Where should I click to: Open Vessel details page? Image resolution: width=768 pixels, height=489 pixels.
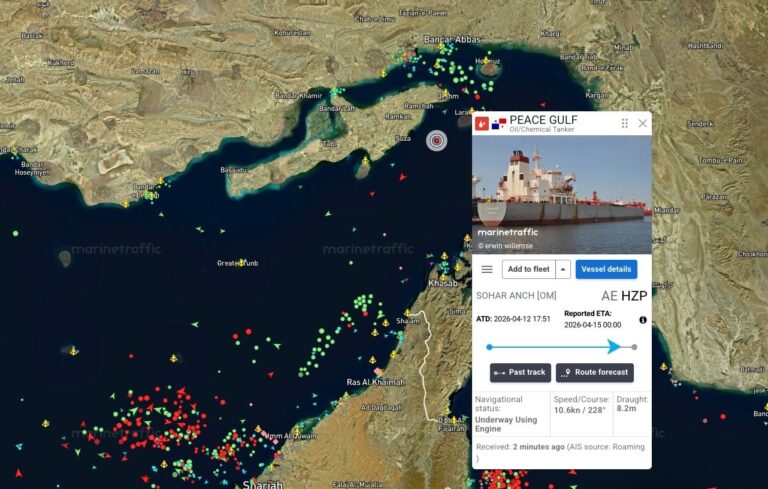(606, 269)
